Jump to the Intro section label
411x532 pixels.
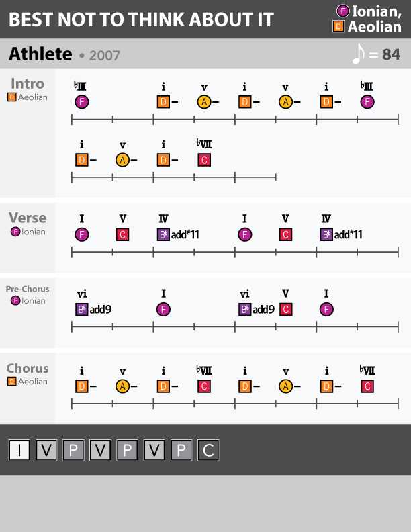pyautogui.click(x=28, y=84)
